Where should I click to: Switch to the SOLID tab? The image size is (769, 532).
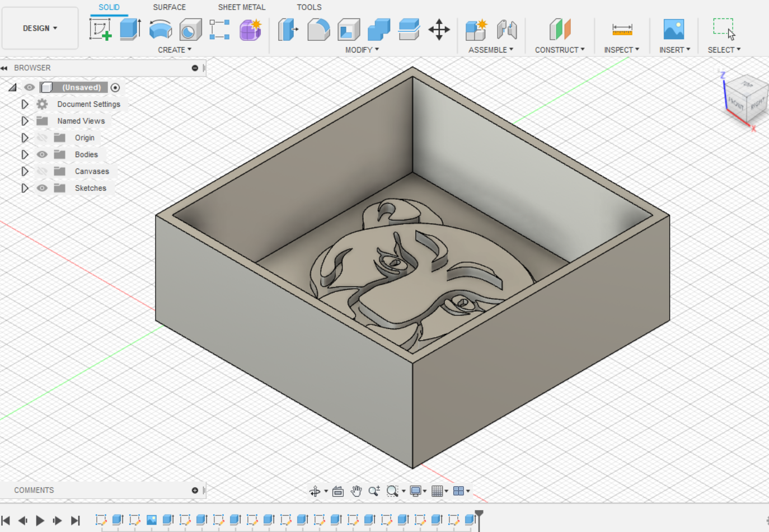pos(109,7)
